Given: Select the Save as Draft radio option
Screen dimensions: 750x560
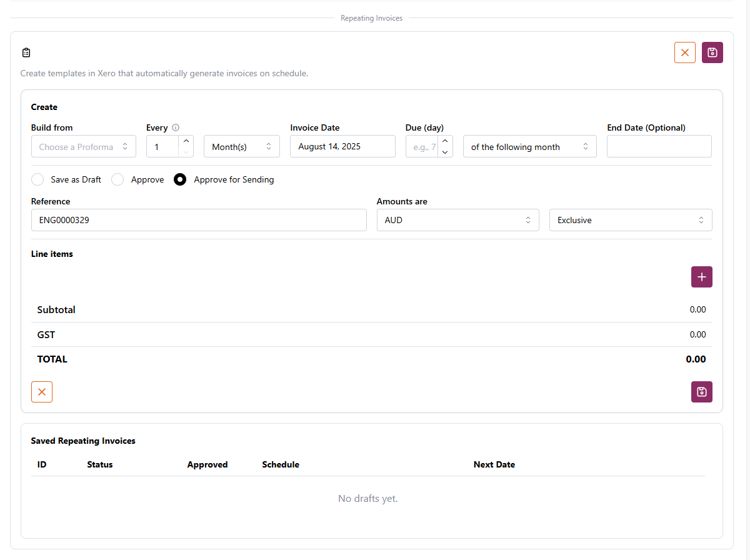Looking at the screenshot, I should 39,179.
